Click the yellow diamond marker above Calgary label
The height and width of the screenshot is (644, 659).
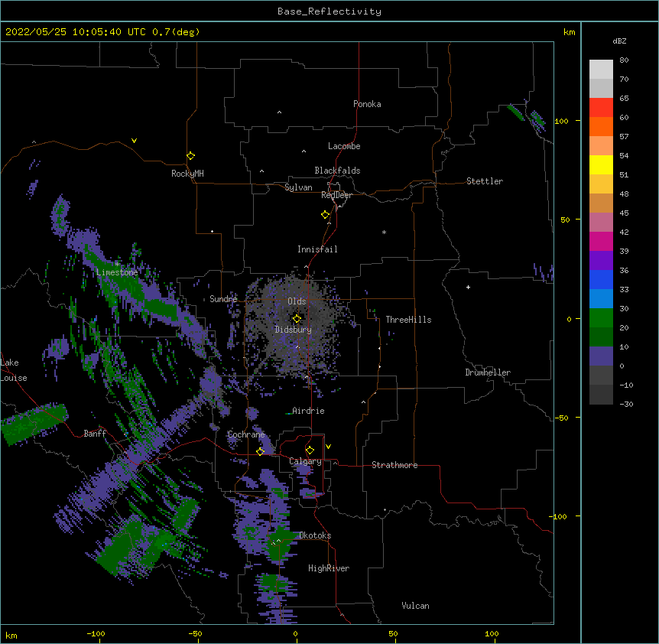pyautogui.click(x=310, y=450)
